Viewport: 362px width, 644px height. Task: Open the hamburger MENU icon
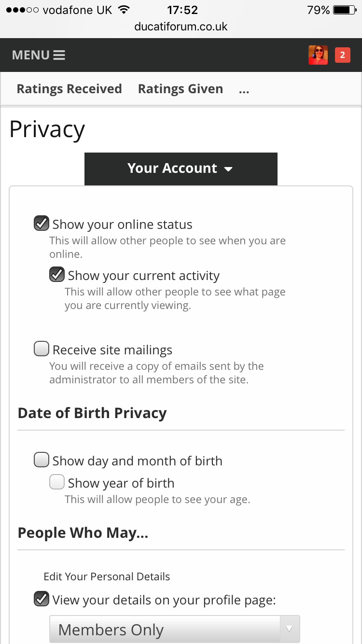tap(59, 55)
